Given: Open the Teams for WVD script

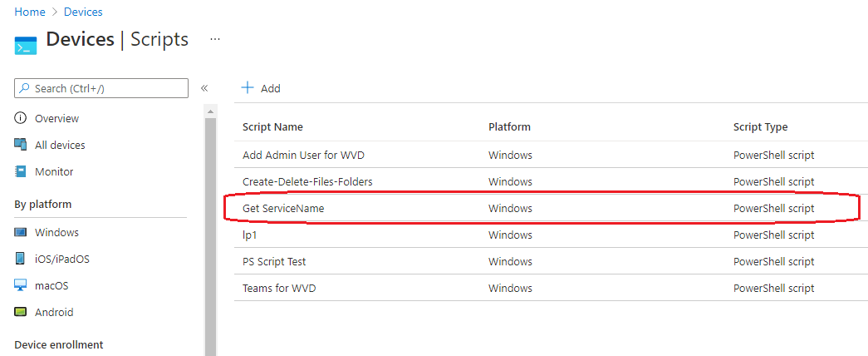Looking at the screenshot, I should tap(280, 289).
